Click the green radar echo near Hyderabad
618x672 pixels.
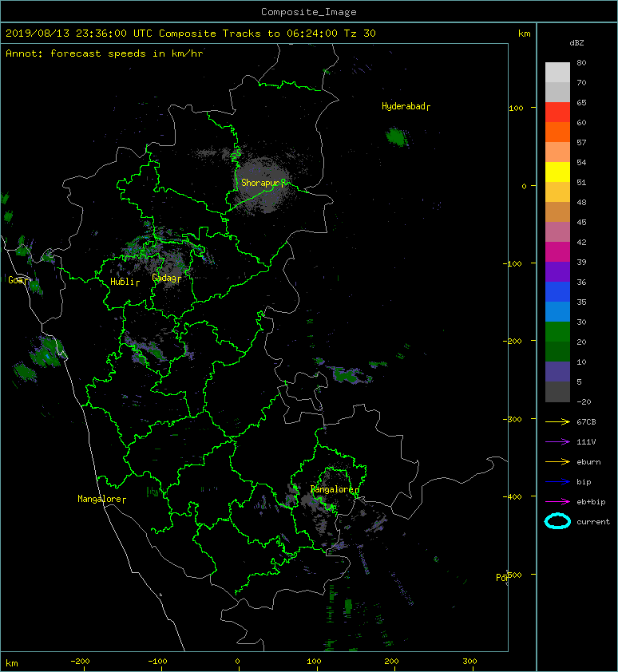tap(396, 137)
